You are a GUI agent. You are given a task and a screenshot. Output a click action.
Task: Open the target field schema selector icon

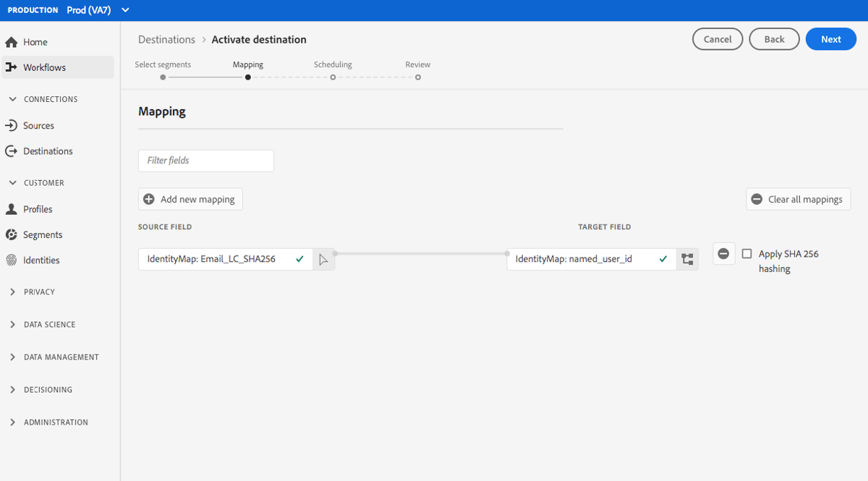click(687, 258)
